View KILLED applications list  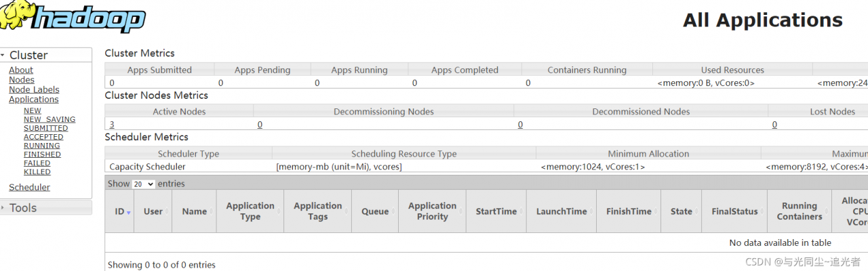point(37,172)
